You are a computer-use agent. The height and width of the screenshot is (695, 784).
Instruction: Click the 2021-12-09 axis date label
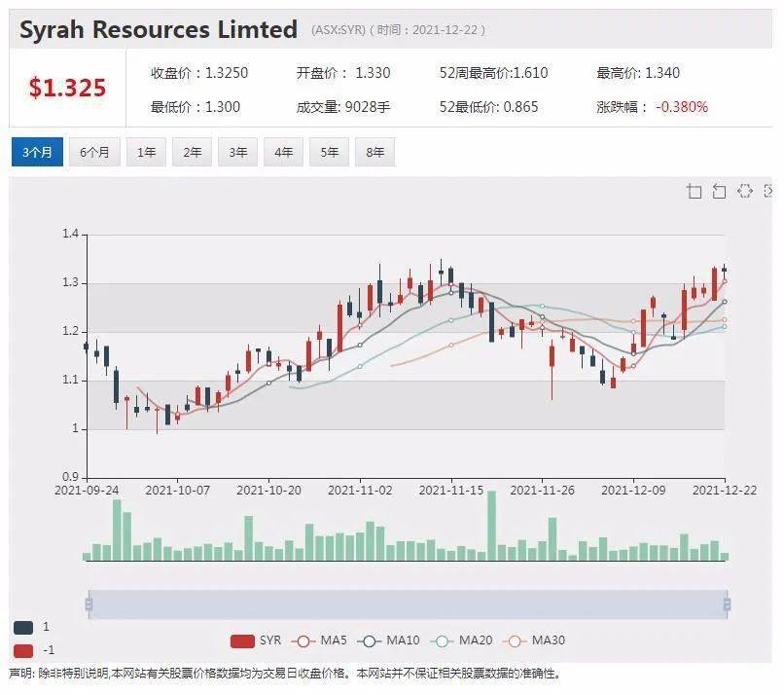(x=633, y=491)
